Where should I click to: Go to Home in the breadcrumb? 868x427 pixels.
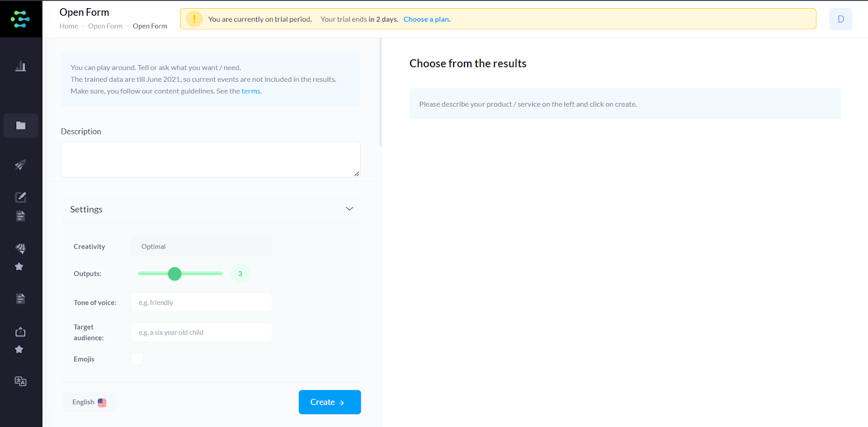pos(69,26)
